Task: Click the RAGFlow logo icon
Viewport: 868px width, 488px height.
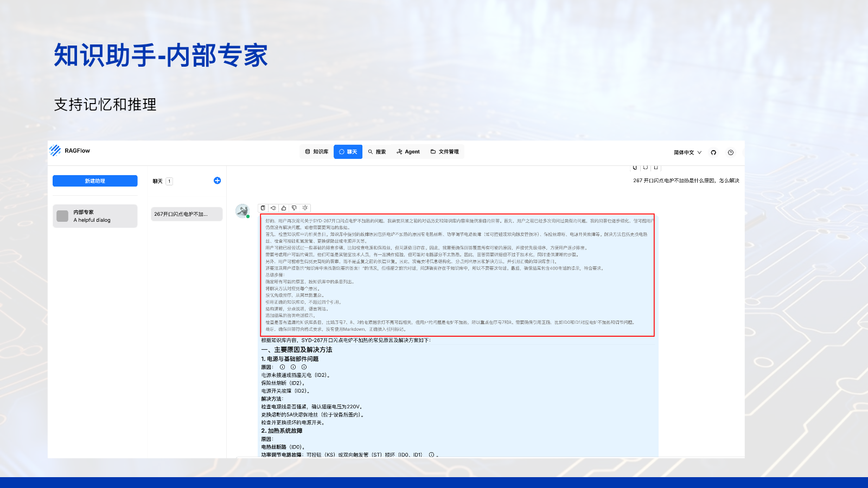Action: pyautogui.click(x=55, y=151)
